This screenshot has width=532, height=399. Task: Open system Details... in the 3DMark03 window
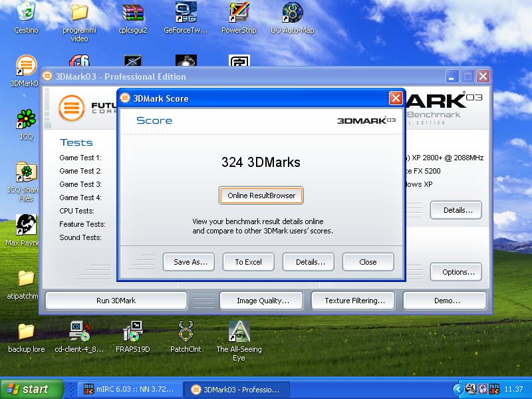[456, 210]
